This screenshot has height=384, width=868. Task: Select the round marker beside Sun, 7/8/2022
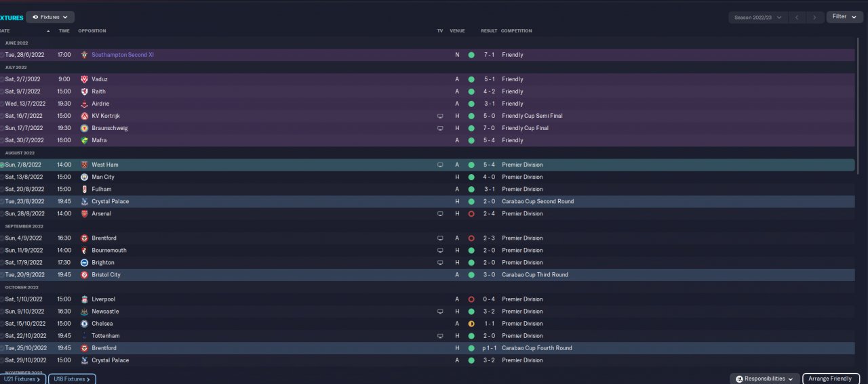coord(2,165)
